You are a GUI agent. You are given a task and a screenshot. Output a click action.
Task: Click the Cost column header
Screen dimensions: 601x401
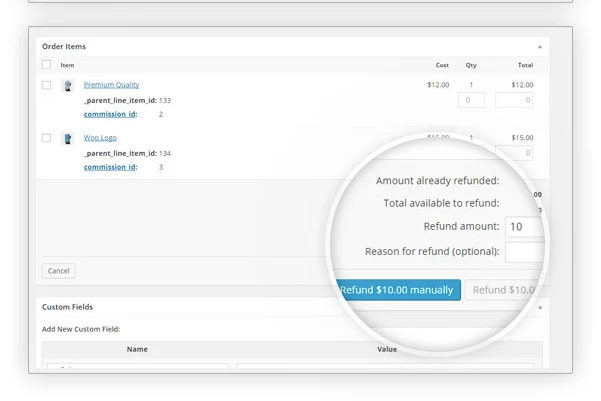click(442, 65)
